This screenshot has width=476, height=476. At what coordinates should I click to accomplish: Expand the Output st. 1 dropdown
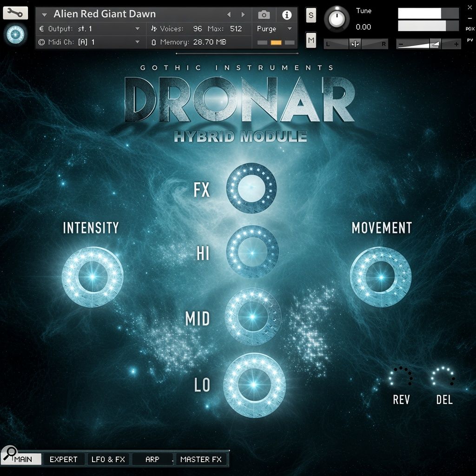pyautogui.click(x=138, y=28)
